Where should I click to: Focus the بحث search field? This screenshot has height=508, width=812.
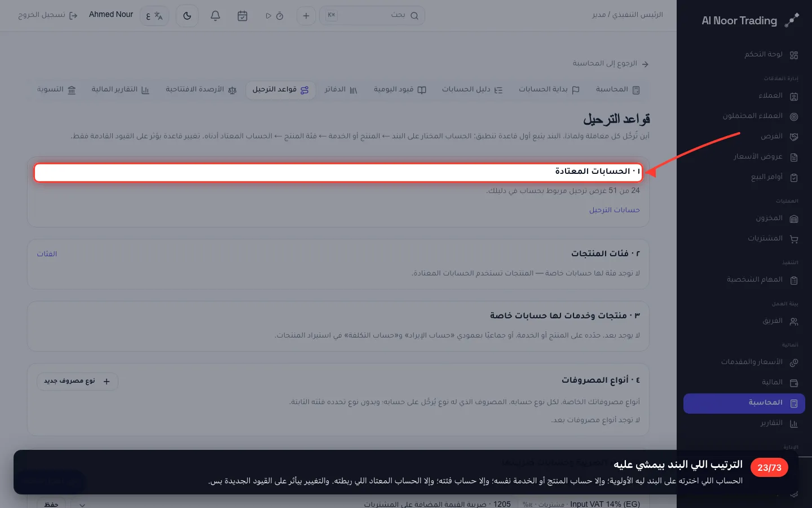(372, 15)
